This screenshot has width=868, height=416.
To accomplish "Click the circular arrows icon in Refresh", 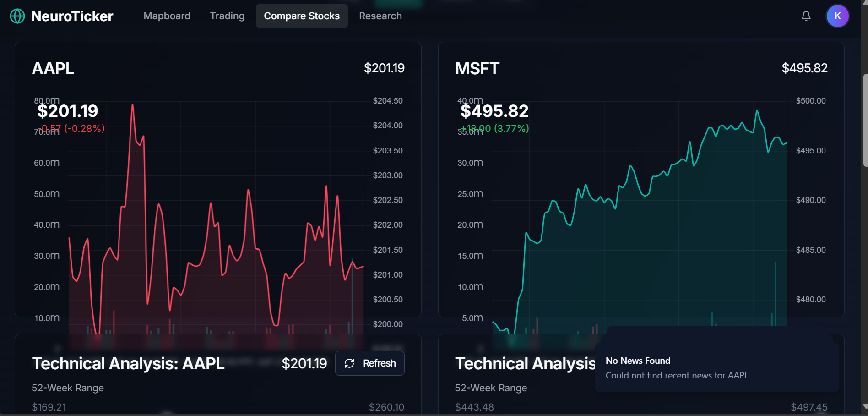I will pos(349,363).
